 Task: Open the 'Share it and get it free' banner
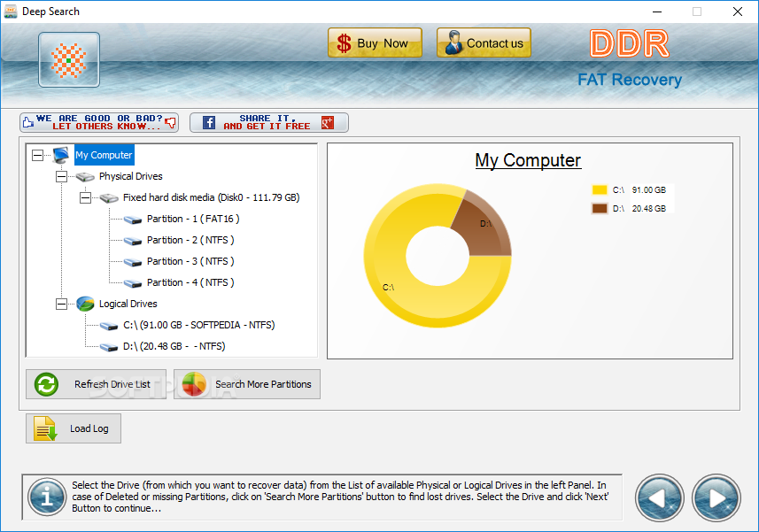coord(268,122)
